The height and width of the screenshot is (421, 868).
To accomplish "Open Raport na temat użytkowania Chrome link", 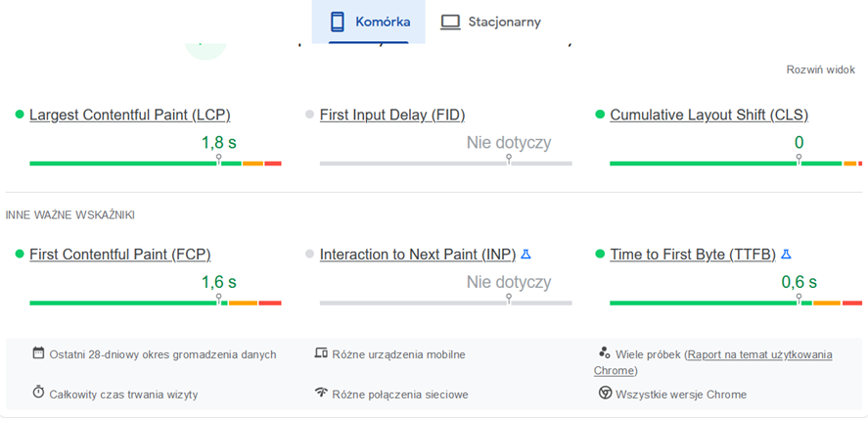I will (x=759, y=354).
